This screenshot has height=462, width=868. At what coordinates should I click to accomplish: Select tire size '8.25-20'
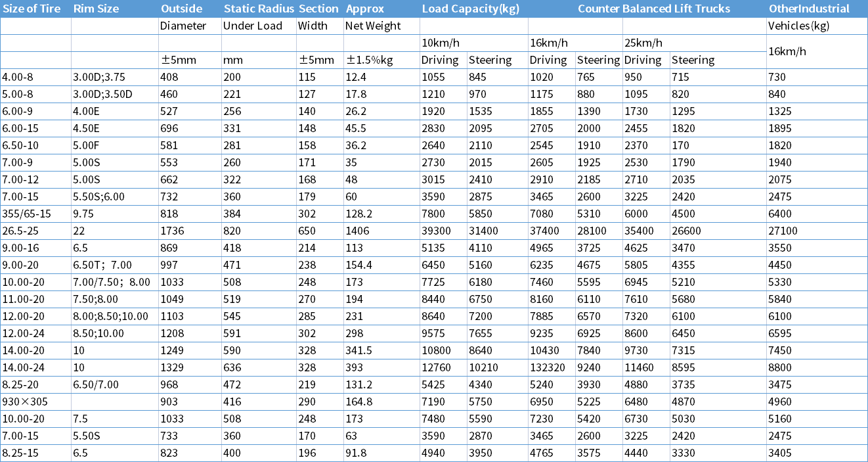(20, 385)
